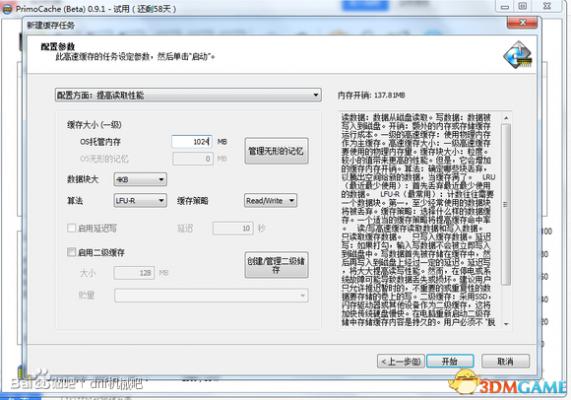This screenshot has height=400, width=571.
Task: Click the PrimoCache app icon in title bar
Action: tap(7, 8)
